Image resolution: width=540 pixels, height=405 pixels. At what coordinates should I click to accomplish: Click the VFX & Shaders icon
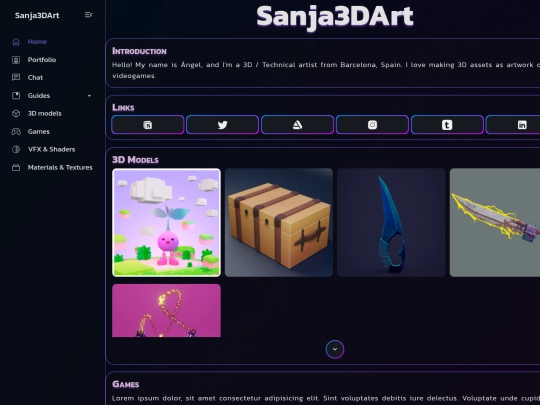(x=16, y=149)
